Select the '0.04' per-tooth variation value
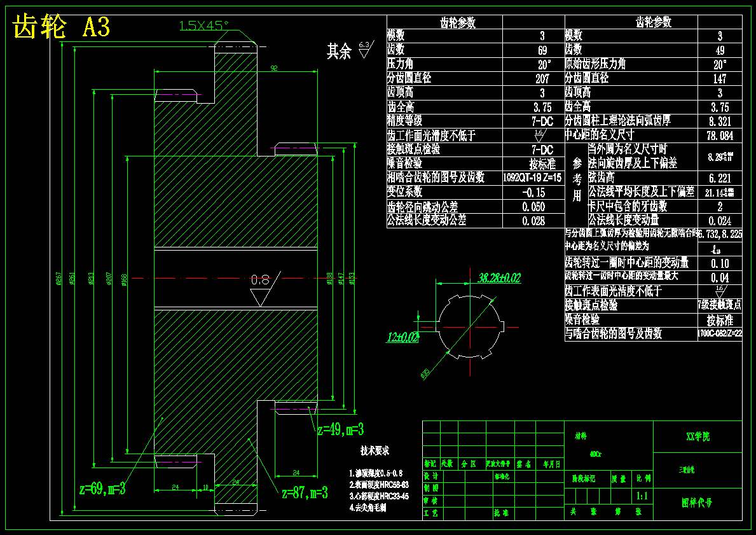756x535 pixels. tap(720, 278)
